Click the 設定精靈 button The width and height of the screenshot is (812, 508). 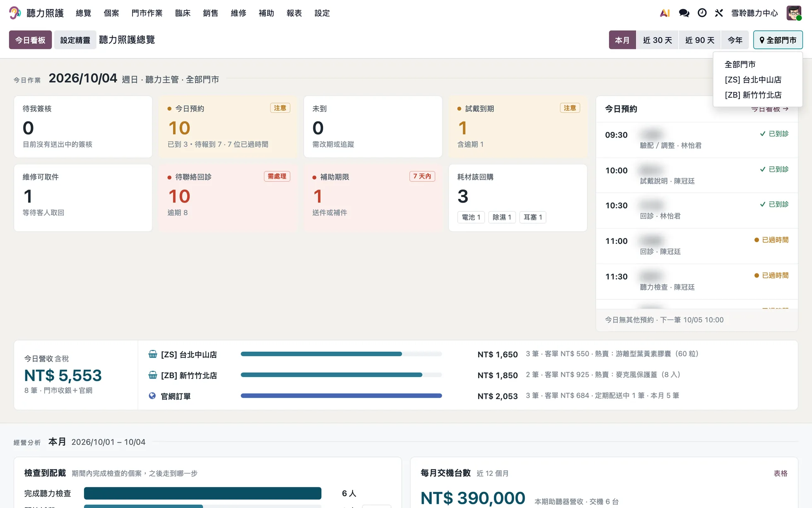(x=75, y=40)
